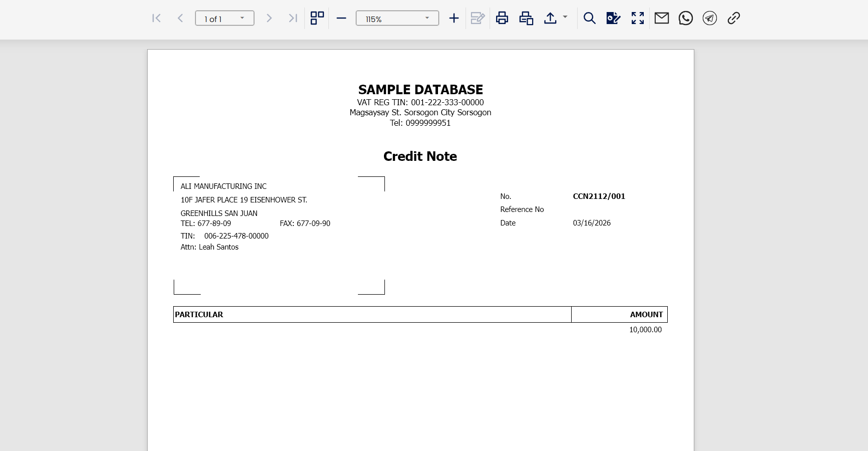
Task: Print the credit note
Action: click(502, 19)
